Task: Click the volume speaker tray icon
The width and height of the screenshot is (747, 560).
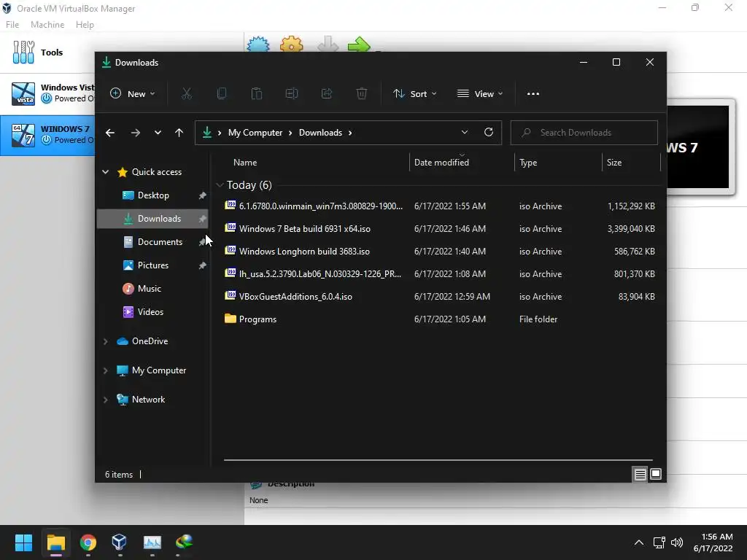Action: coord(676,542)
